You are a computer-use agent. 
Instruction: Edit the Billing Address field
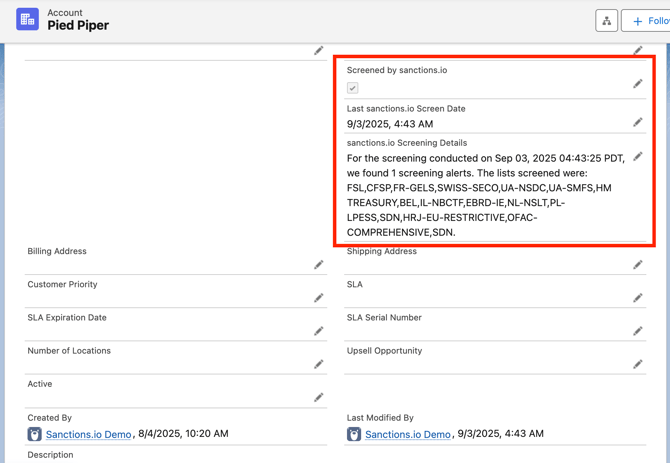pyautogui.click(x=318, y=265)
